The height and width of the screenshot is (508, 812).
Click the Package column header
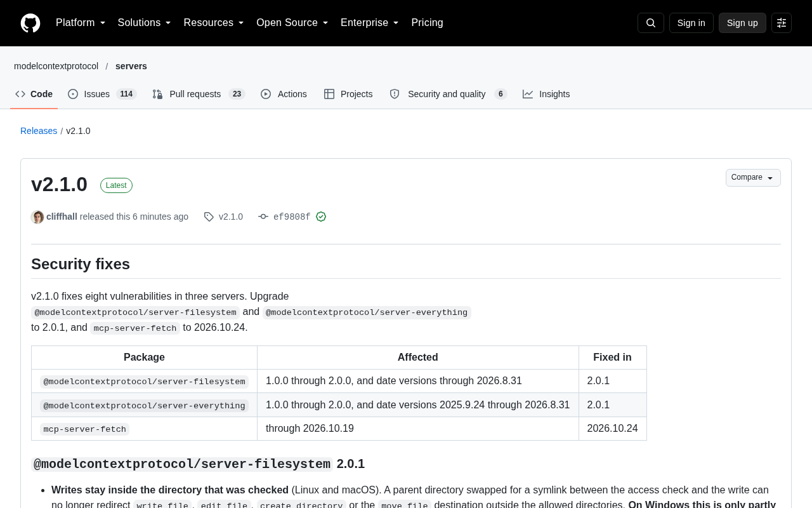tap(144, 358)
